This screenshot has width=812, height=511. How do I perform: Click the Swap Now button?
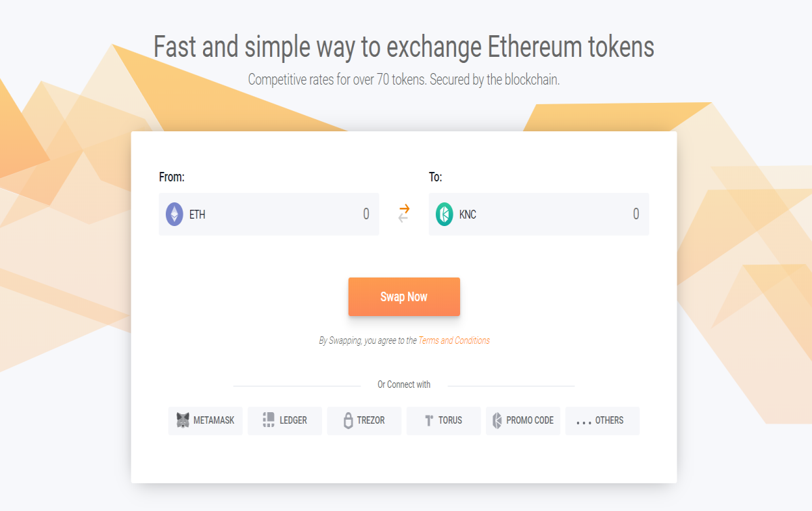404,296
